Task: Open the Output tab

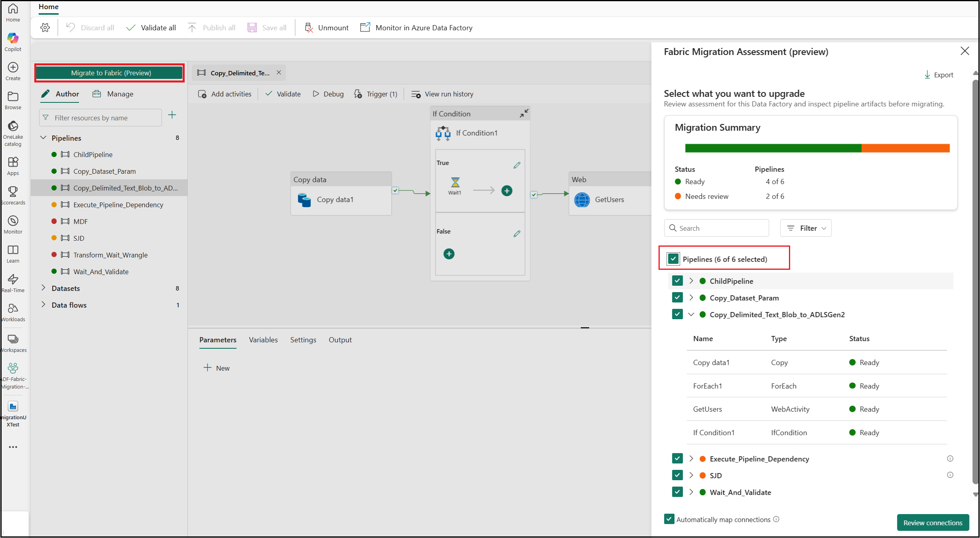Action: (x=340, y=340)
